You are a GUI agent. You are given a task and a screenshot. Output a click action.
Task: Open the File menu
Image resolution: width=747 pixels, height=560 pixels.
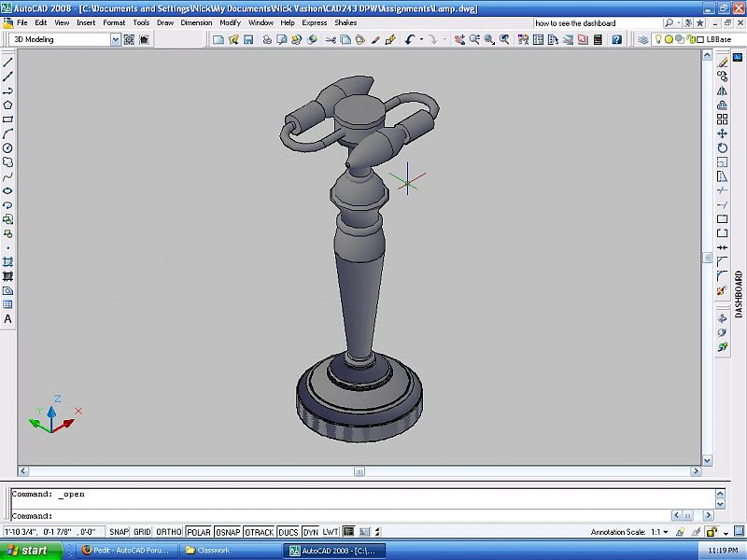click(x=21, y=22)
